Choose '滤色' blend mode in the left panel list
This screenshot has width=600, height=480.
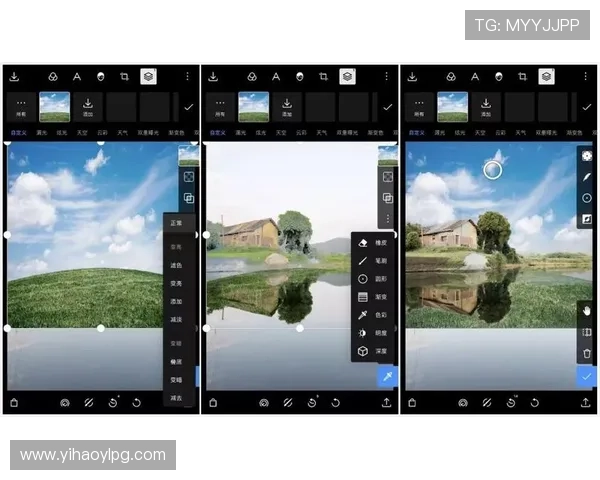tap(176, 265)
